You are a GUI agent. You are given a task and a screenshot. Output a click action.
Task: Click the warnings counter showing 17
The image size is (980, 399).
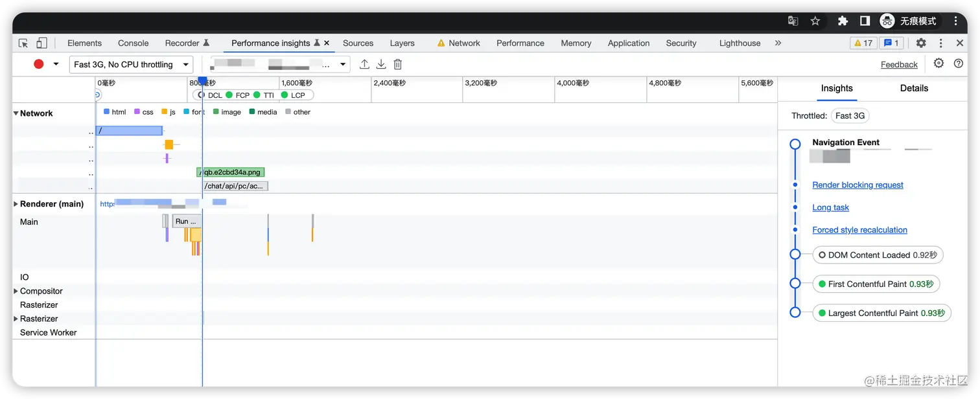tap(864, 43)
